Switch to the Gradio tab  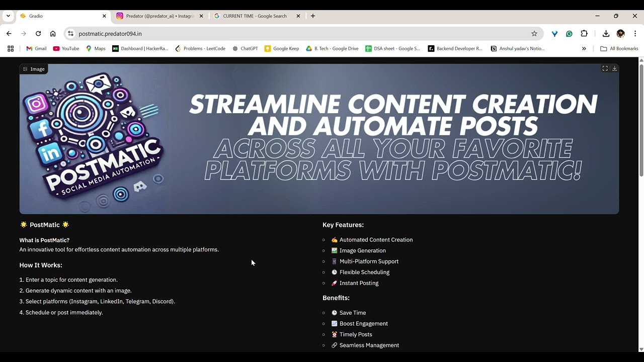(x=63, y=16)
